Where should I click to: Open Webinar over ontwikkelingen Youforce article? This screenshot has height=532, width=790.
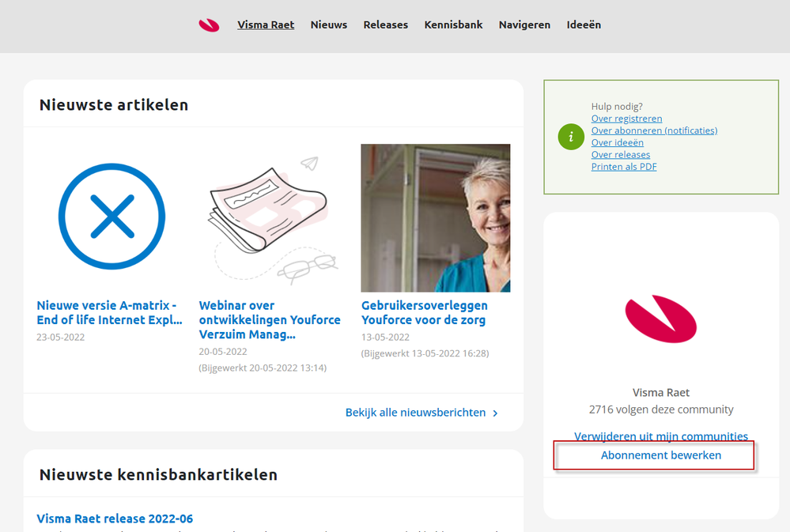click(270, 320)
